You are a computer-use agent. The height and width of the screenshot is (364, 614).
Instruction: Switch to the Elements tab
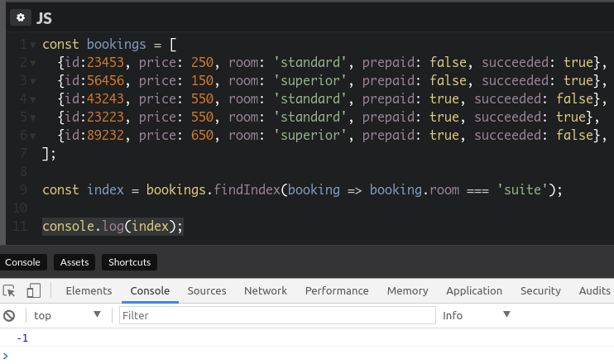point(89,291)
